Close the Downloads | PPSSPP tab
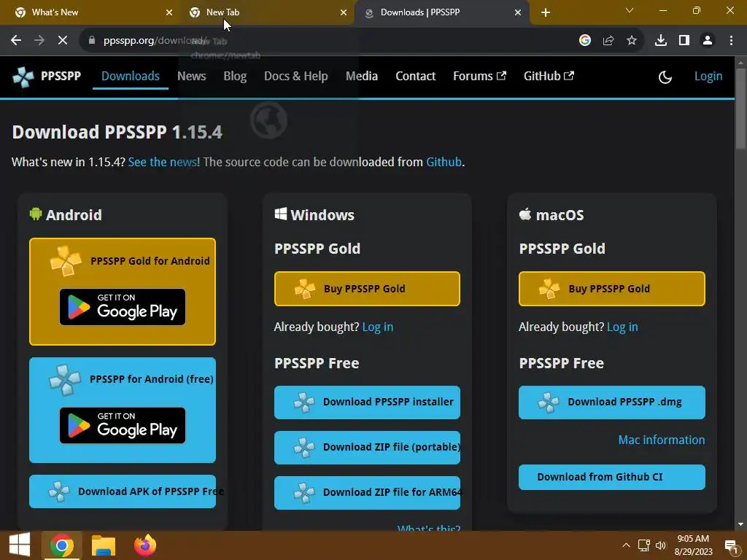The width and height of the screenshot is (747, 560). point(518,13)
